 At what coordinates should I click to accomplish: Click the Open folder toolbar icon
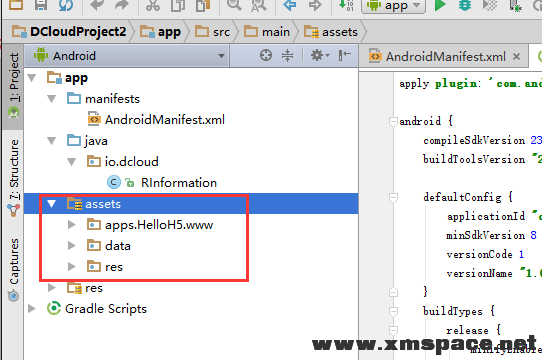tap(16, 5)
